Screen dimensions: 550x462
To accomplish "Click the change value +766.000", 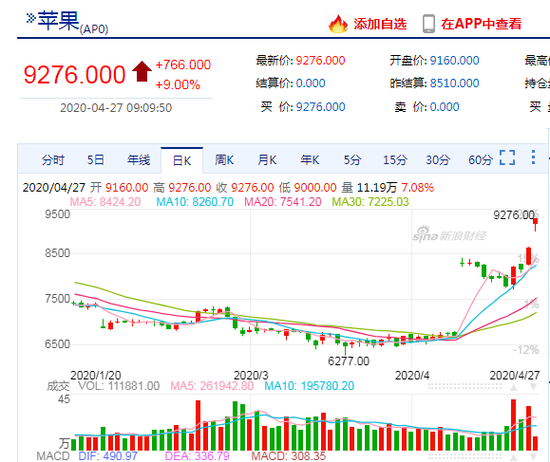I will (x=183, y=65).
